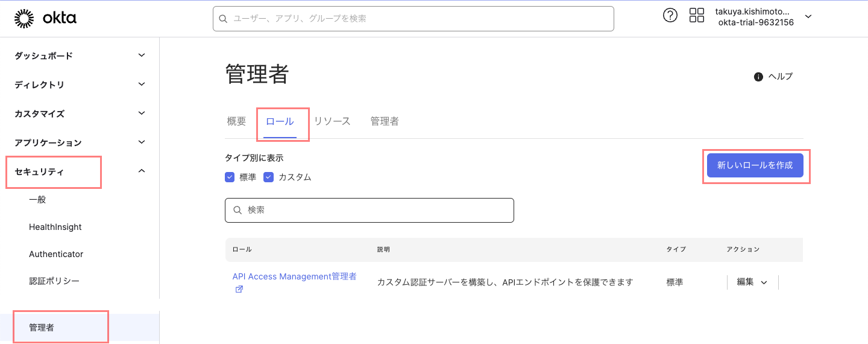Toggle the 標準 checkbox
Viewport: 868px width, 344px height.
pos(230,177)
